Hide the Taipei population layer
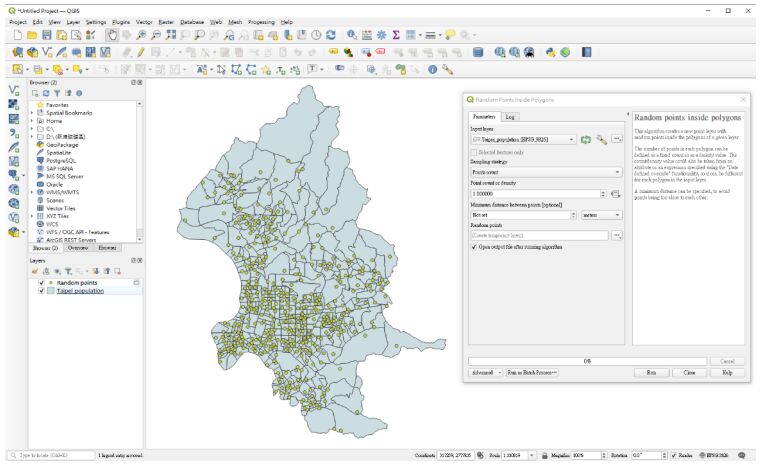Viewport: 763px width, 470px height. click(x=41, y=291)
